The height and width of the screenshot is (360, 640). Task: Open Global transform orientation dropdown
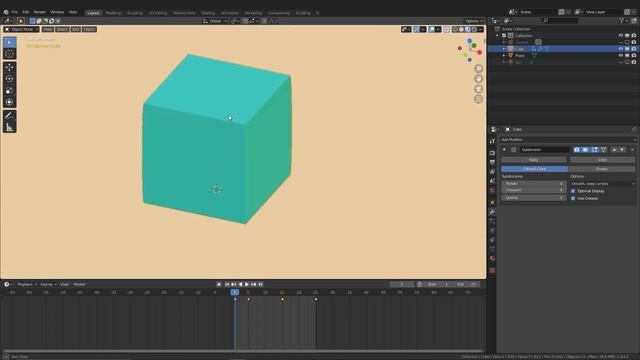(x=215, y=21)
